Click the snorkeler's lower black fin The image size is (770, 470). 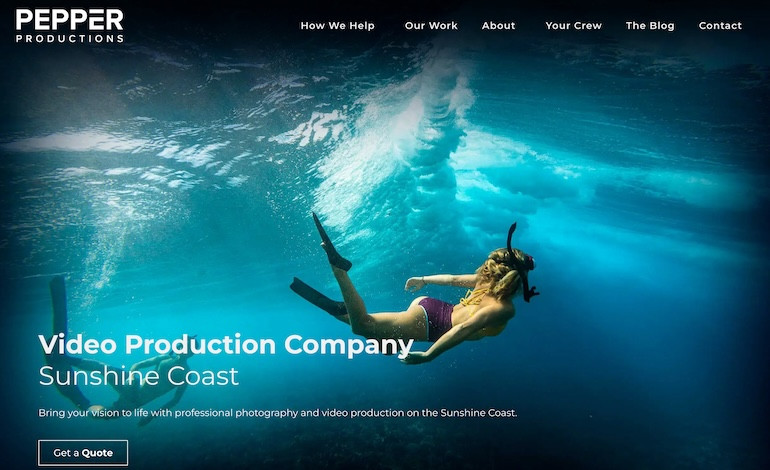click(x=318, y=298)
